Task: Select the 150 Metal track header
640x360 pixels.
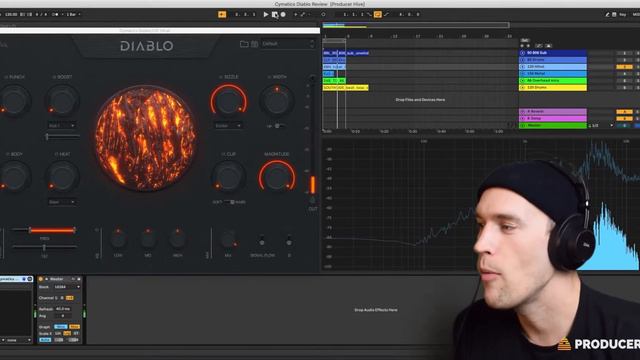Action: (553, 73)
